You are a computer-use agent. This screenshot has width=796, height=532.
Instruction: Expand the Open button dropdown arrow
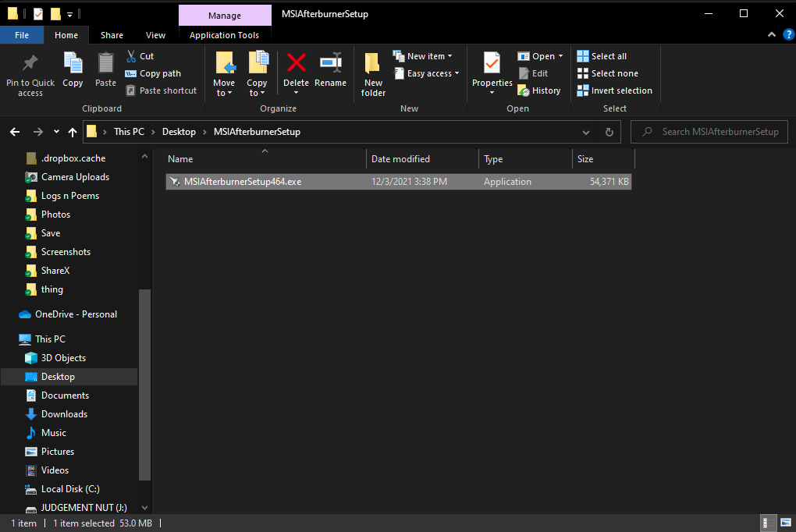pyautogui.click(x=560, y=56)
